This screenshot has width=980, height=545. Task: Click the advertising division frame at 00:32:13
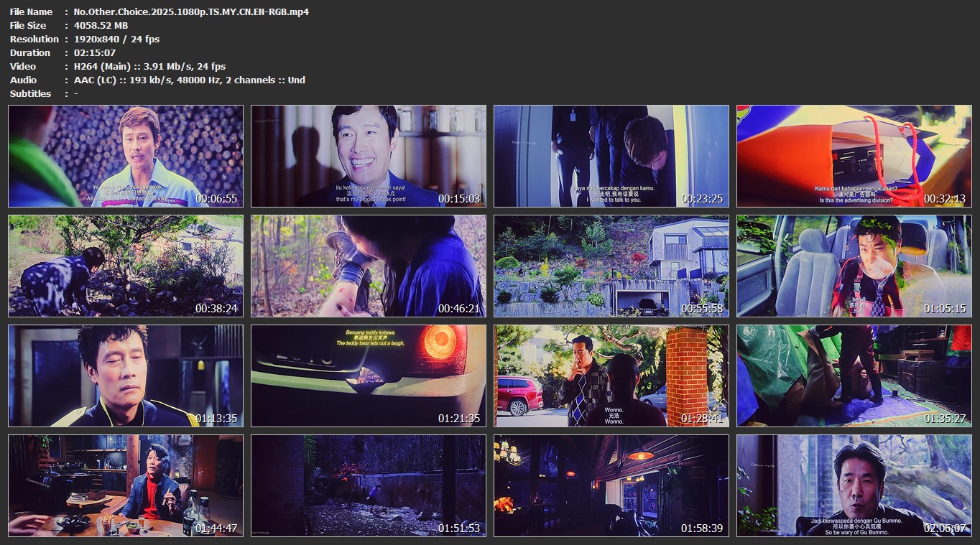[x=854, y=156]
